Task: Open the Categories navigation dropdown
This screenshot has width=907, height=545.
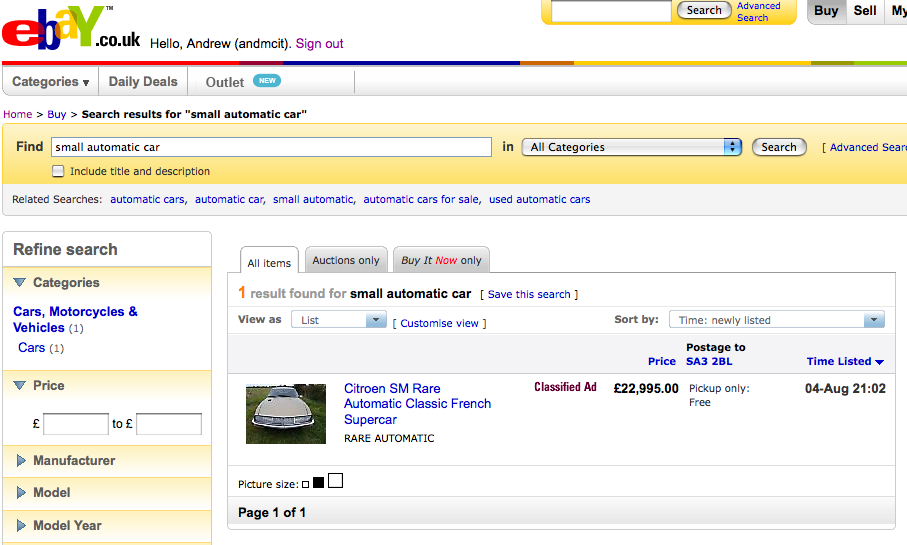Action: (x=51, y=82)
